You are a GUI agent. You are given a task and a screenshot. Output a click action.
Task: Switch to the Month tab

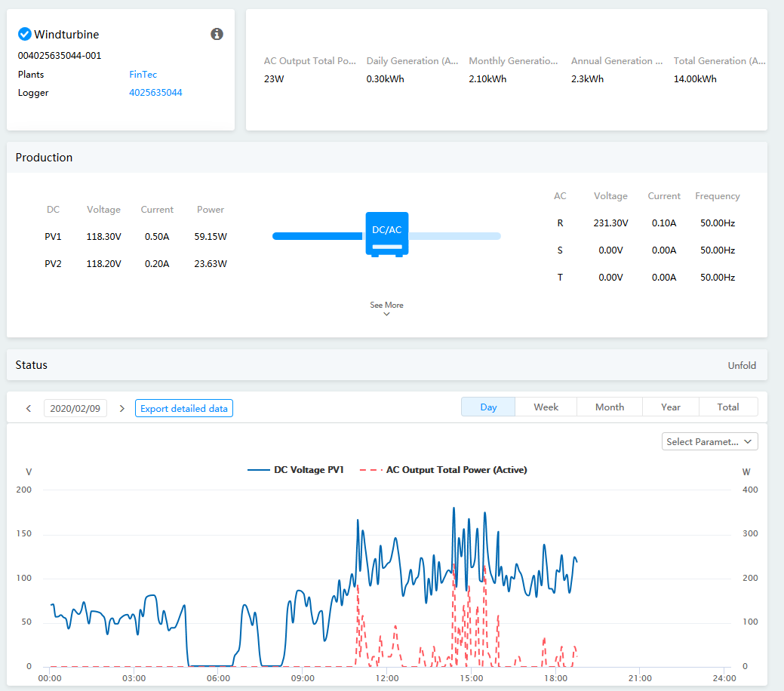[609, 407]
